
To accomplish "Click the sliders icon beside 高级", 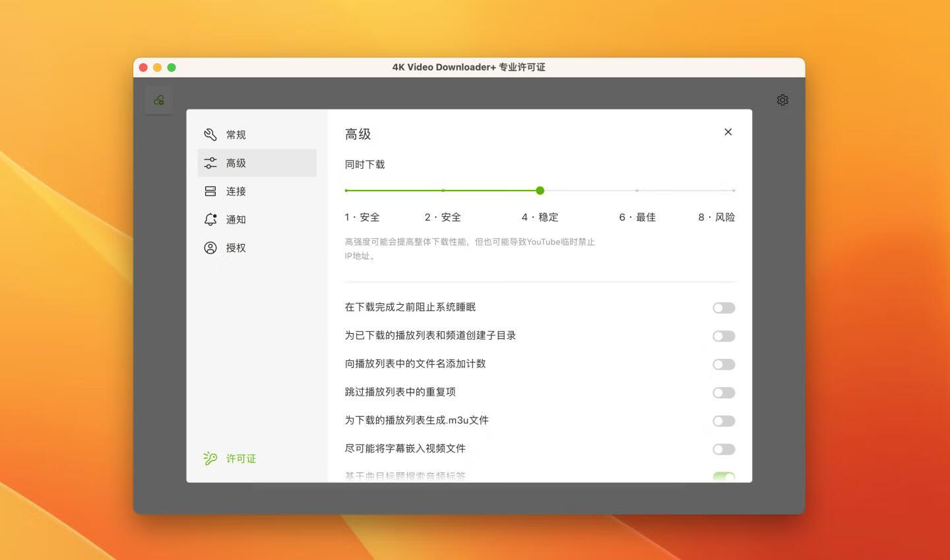I will click(x=210, y=163).
